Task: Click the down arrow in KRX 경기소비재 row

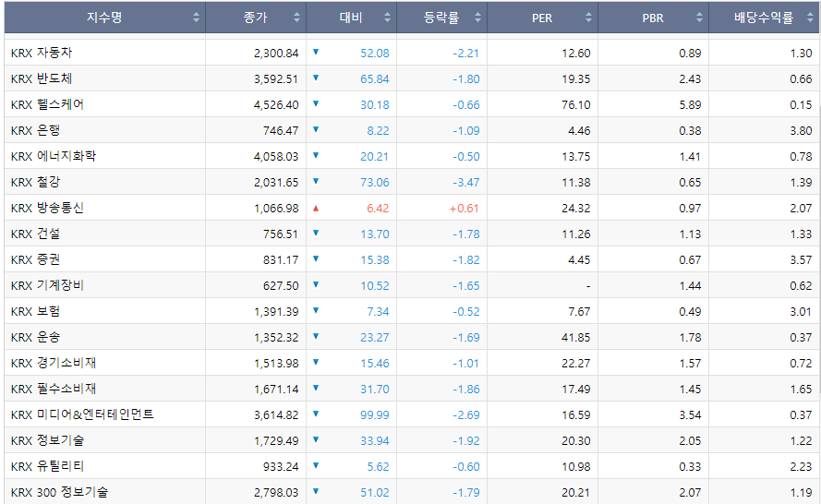Action: click(x=316, y=362)
